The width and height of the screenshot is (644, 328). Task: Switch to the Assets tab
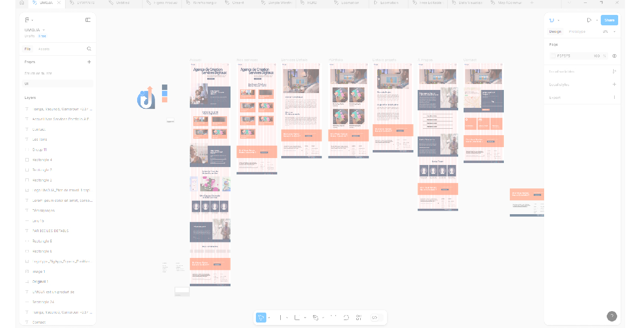(44, 49)
